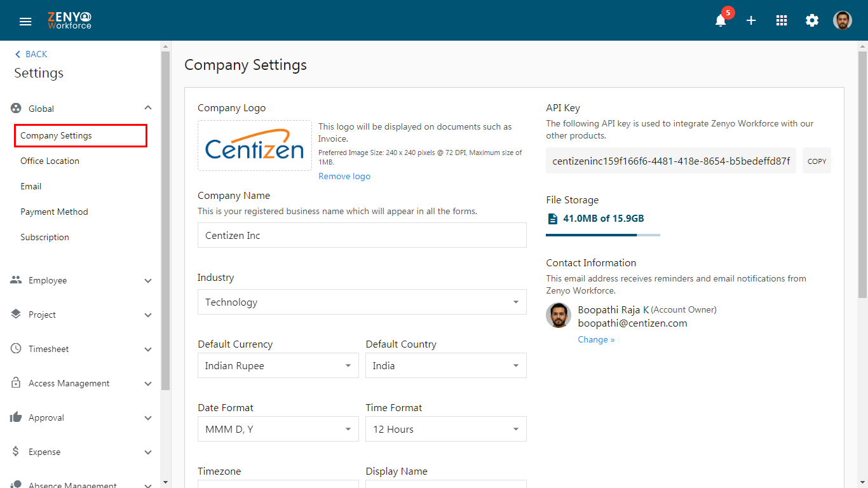Expand the Approval section
This screenshot has width=868, height=488.
[148, 418]
